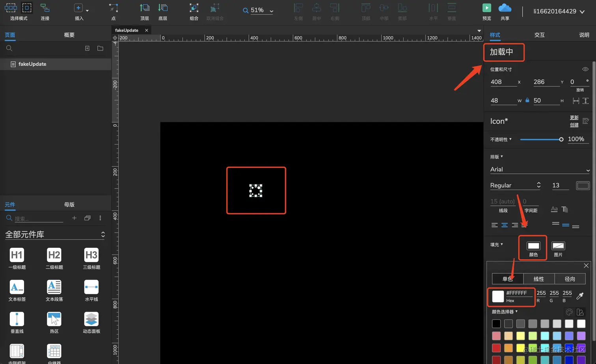Collapse the 排版 typography section
The image size is (596, 364).
click(x=497, y=156)
